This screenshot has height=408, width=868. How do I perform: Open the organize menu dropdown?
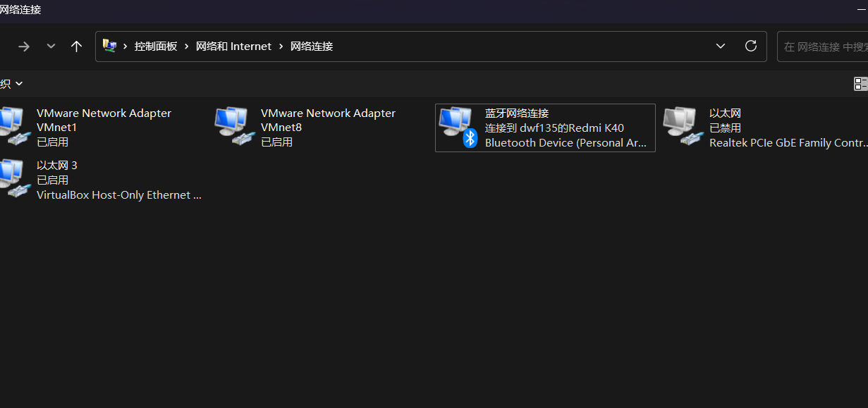point(11,83)
